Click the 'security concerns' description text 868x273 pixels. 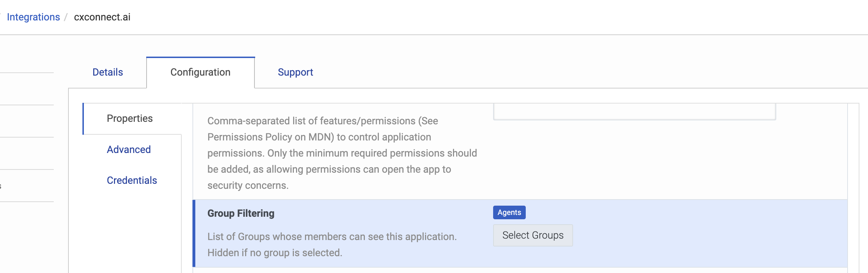[248, 186]
